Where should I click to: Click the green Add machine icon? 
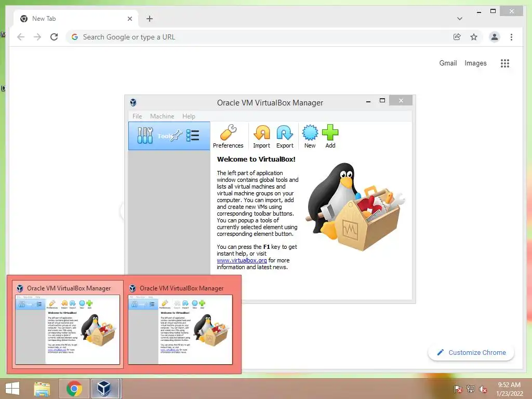click(x=330, y=136)
